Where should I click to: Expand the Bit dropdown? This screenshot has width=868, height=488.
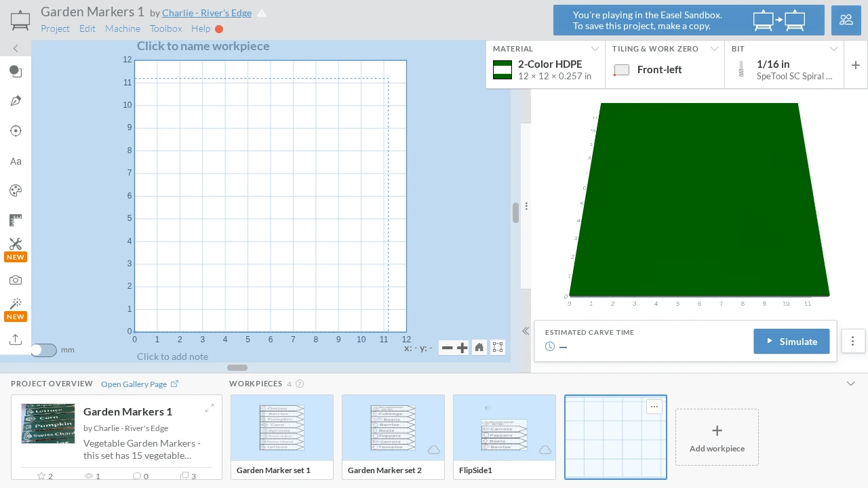(x=833, y=49)
